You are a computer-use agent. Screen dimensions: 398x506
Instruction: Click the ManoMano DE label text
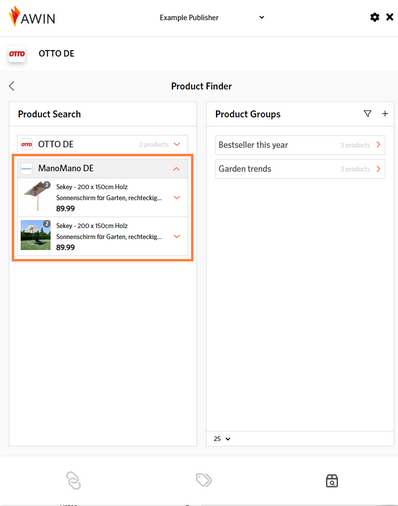66,168
